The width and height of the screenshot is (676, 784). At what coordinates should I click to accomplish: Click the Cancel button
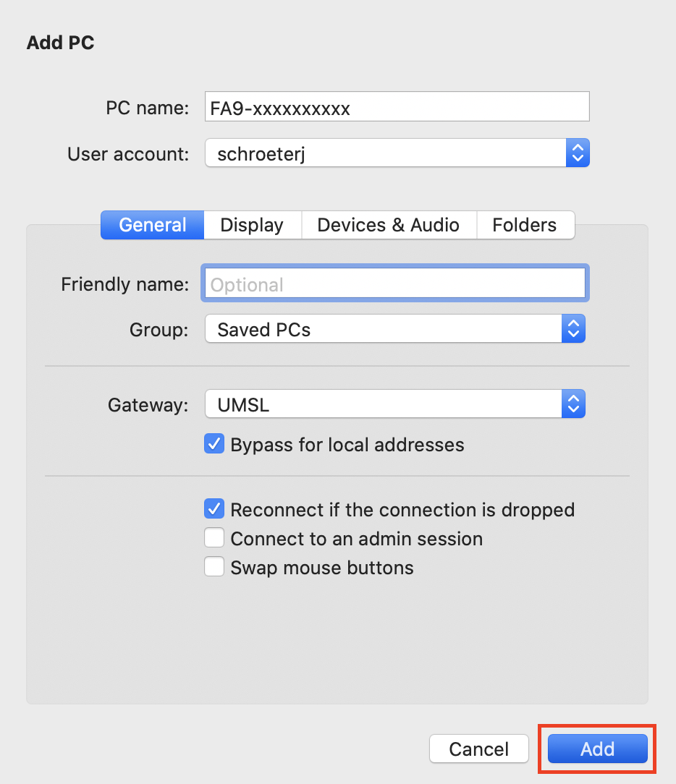(x=478, y=749)
